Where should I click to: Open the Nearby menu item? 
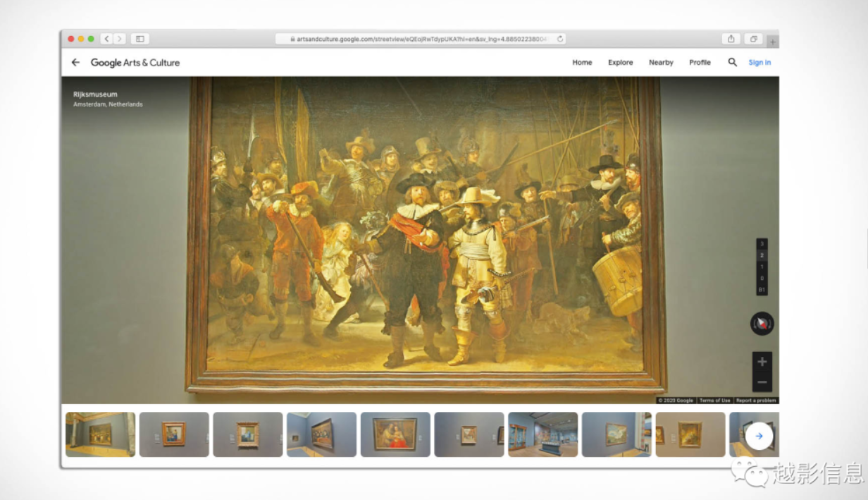(661, 62)
